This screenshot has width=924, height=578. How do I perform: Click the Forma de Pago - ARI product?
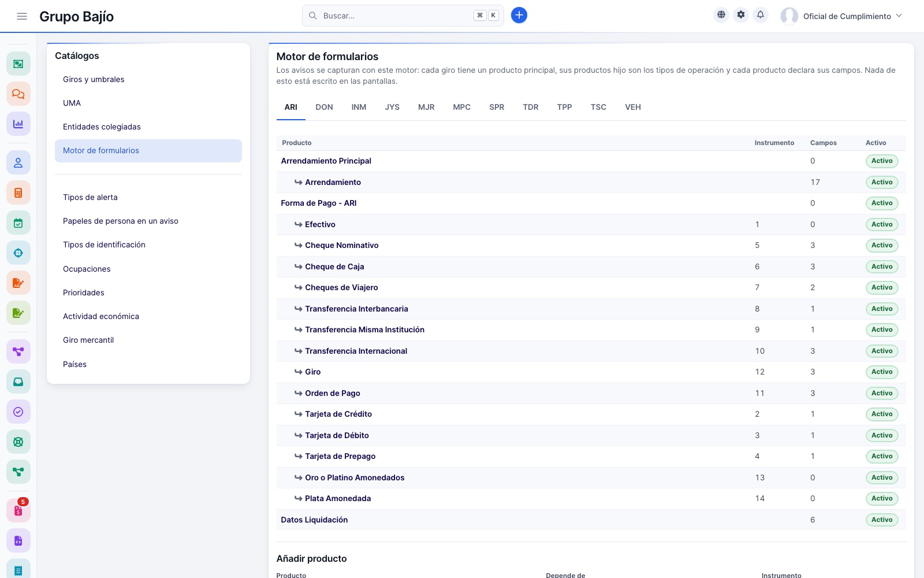click(x=319, y=203)
